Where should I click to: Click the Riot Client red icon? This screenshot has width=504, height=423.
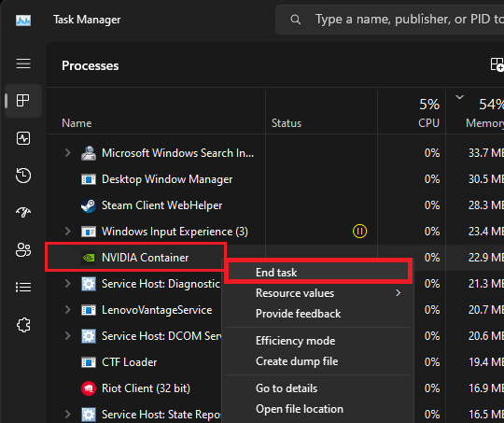coord(89,388)
